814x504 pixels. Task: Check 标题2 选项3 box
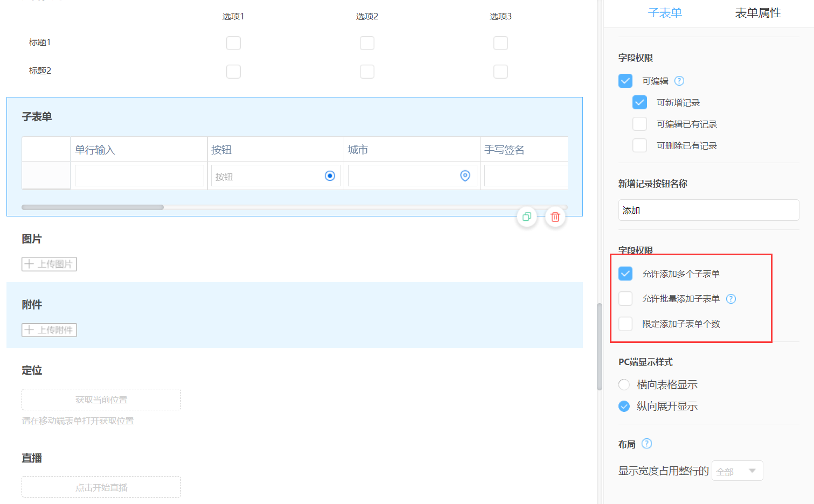point(500,72)
